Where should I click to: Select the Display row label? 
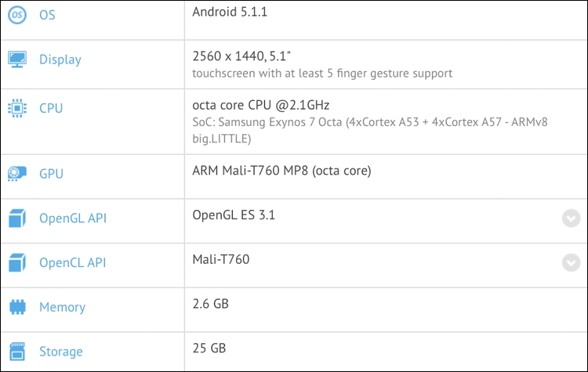click(x=60, y=60)
